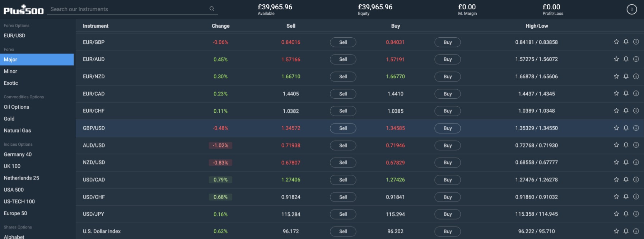The image size is (644, 239).
Task: Sell USD/CAD button
Action: pos(343,180)
